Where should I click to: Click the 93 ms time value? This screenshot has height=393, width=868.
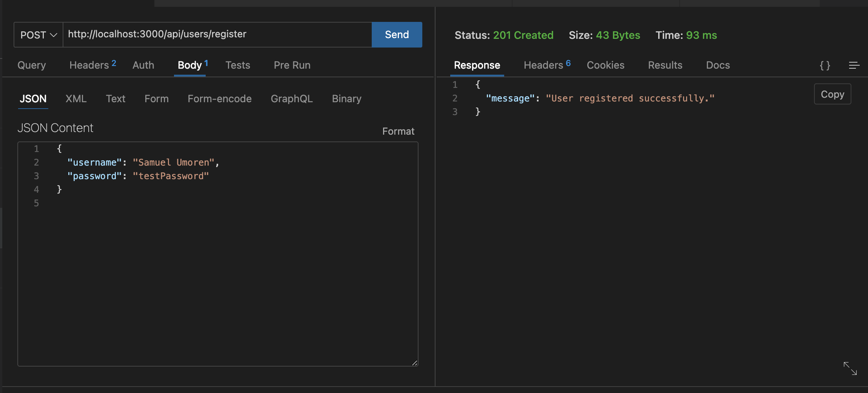[701, 35]
